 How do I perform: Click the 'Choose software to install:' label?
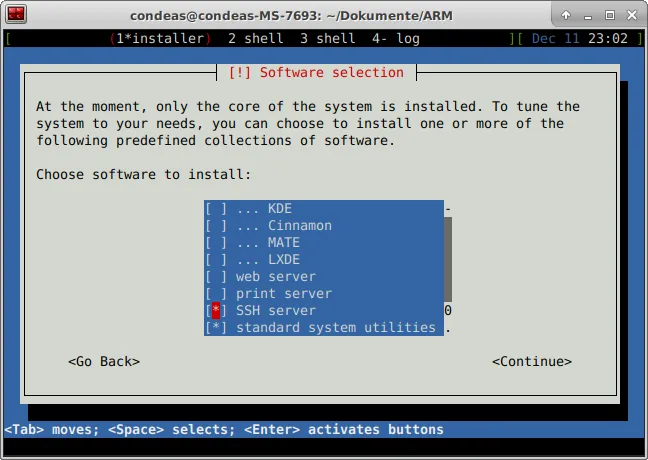(143, 174)
